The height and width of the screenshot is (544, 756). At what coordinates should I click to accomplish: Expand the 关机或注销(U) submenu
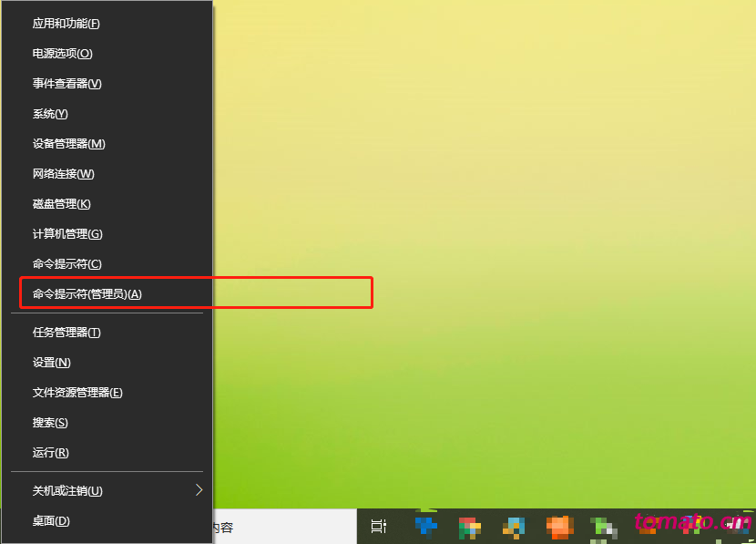(107, 491)
